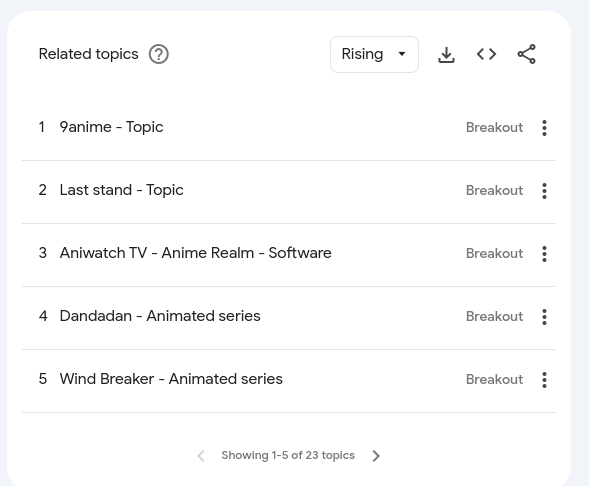Download related topics as CSV
589x486 pixels.
click(446, 54)
